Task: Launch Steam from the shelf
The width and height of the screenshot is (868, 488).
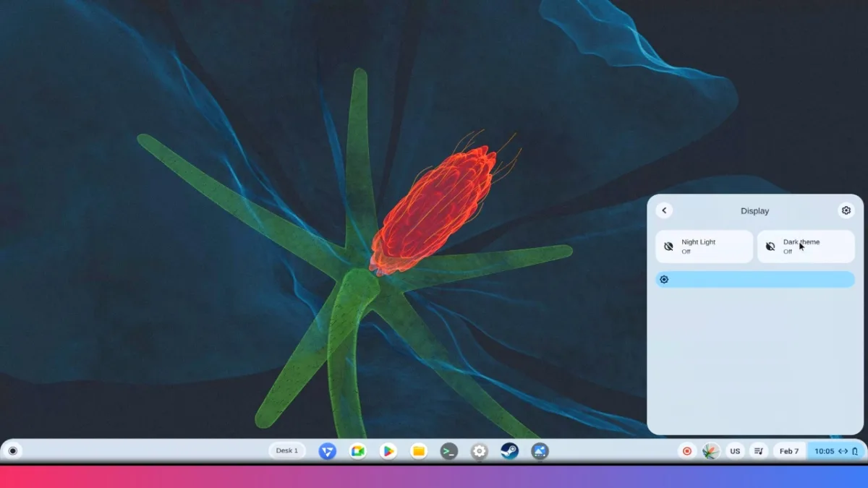Action: [x=510, y=451]
